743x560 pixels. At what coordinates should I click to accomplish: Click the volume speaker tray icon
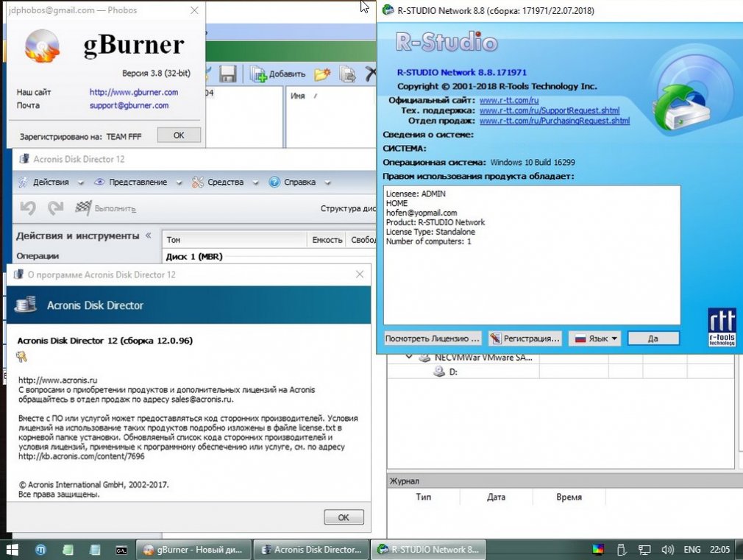coord(668,550)
